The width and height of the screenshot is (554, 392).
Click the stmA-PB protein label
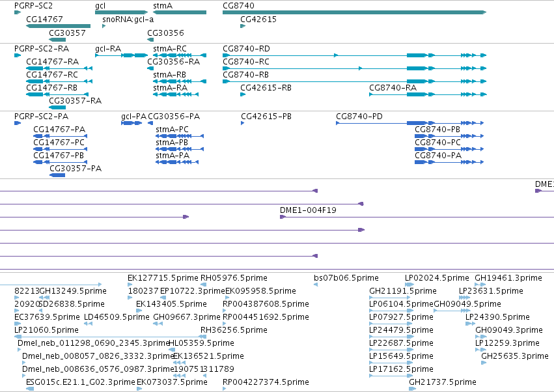coord(172,143)
